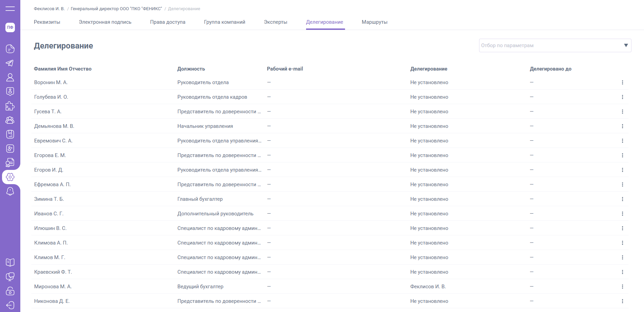Click the support chat monitor icon
Viewport: 644px width, 312px height.
click(10, 277)
